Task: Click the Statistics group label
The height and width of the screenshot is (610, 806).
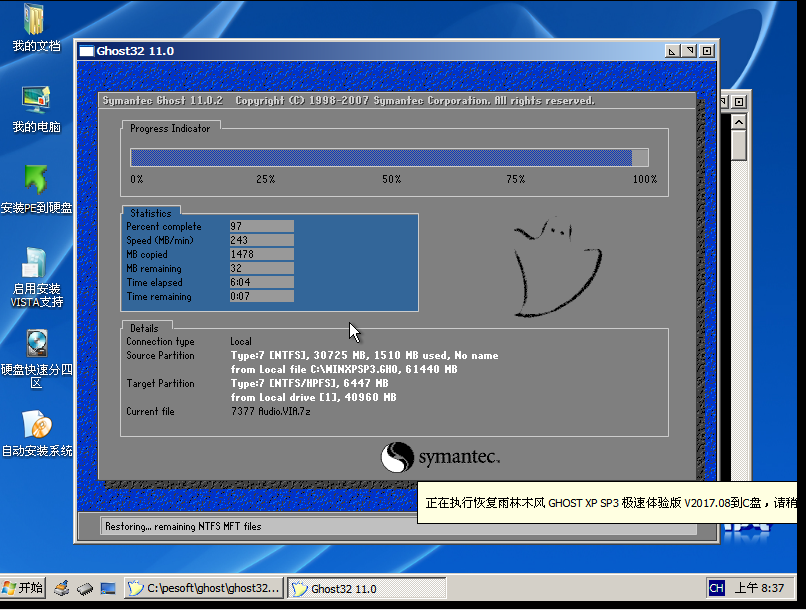Action: click(x=151, y=213)
